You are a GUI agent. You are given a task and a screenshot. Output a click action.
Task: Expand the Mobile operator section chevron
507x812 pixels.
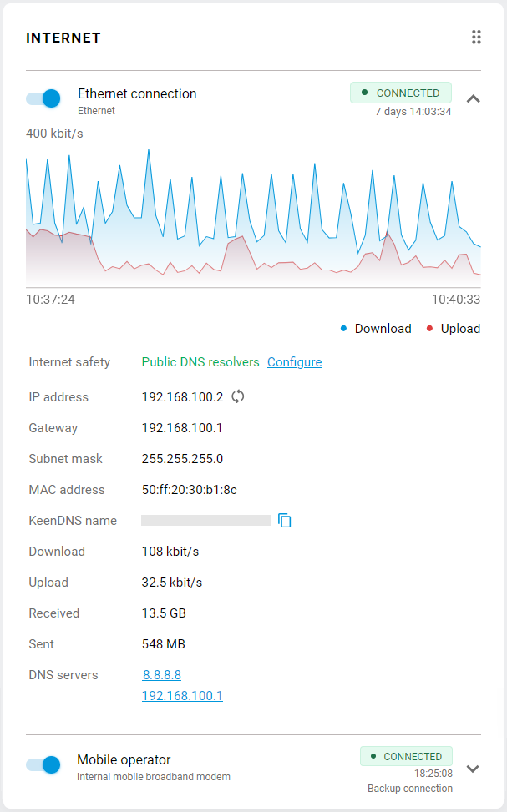(474, 769)
